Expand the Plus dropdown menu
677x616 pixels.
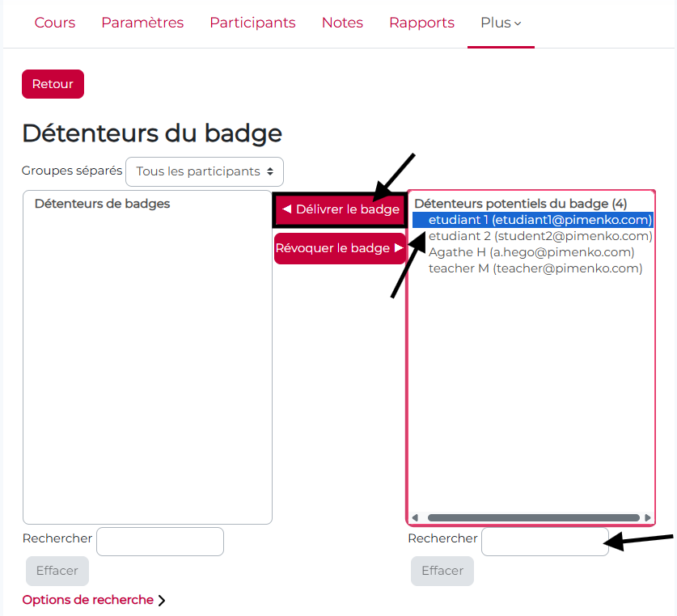click(501, 23)
